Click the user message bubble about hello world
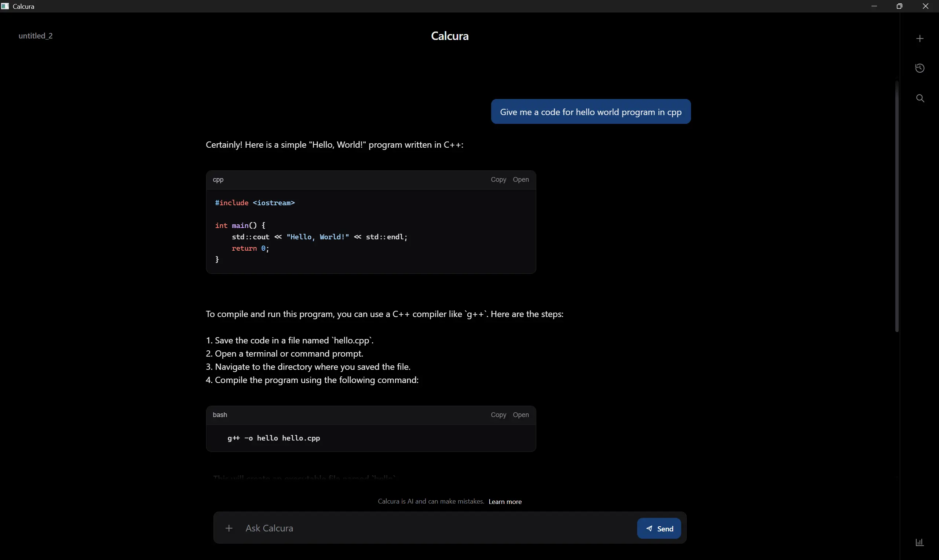 [591, 112]
